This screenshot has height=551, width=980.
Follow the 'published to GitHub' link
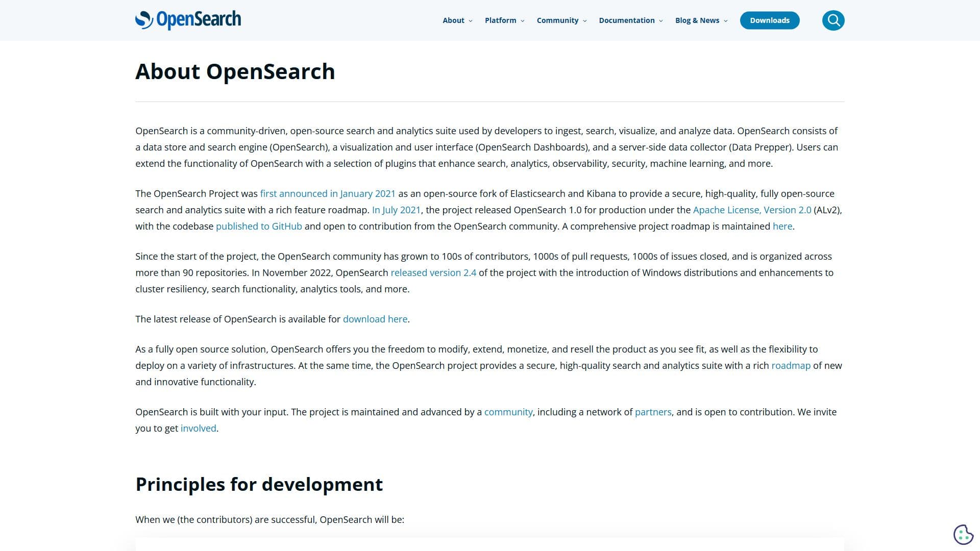pyautogui.click(x=259, y=227)
